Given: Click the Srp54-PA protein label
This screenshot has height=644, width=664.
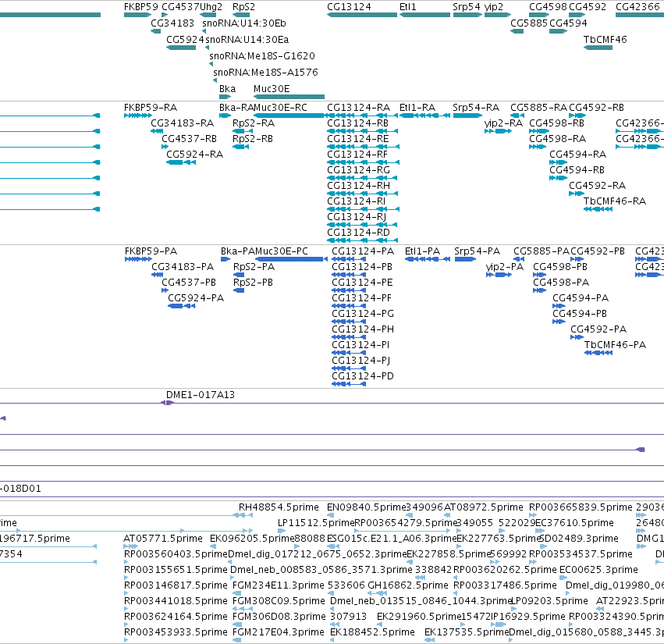Looking at the screenshot, I should (478, 251).
